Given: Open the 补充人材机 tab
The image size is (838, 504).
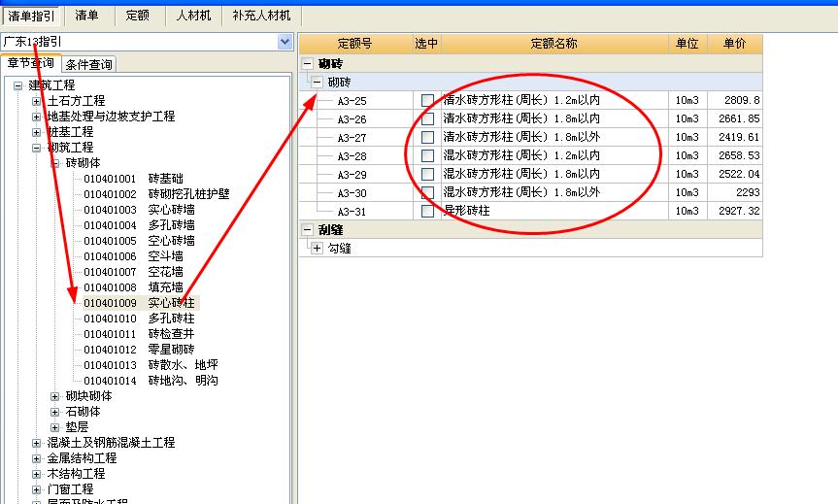Looking at the screenshot, I should pos(261,16).
